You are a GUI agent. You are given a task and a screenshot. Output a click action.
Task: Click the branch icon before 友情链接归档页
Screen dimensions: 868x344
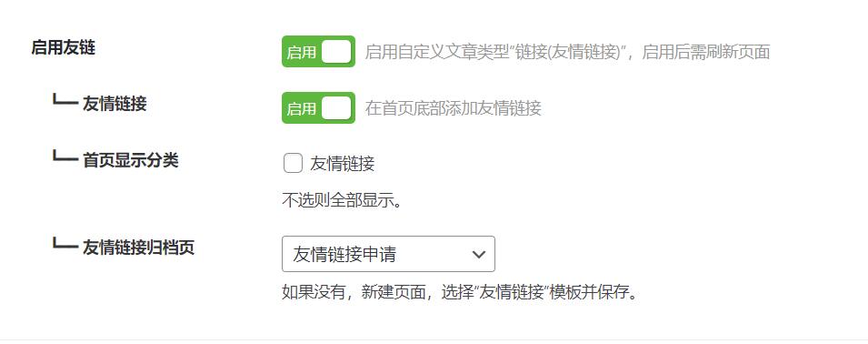pos(65,244)
